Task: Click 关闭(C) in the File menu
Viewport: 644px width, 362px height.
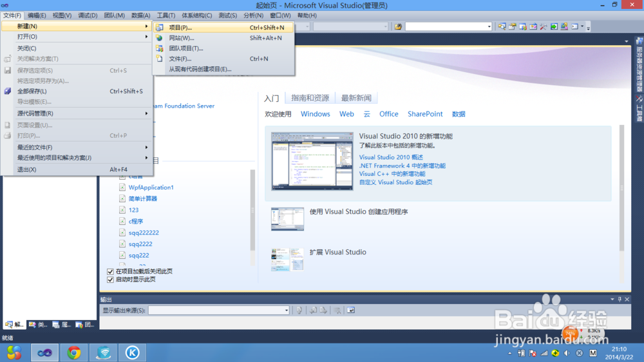Action: pyautogui.click(x=77, y=48)
